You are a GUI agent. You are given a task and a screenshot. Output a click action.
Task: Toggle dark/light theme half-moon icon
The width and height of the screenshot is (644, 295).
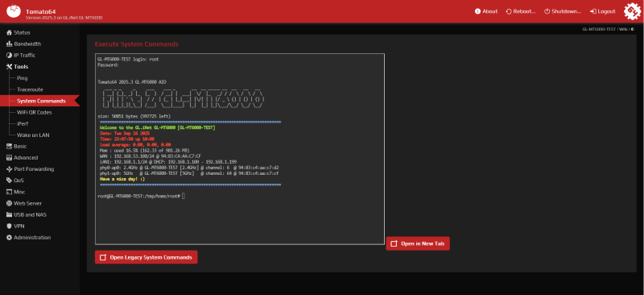point(633,29)
